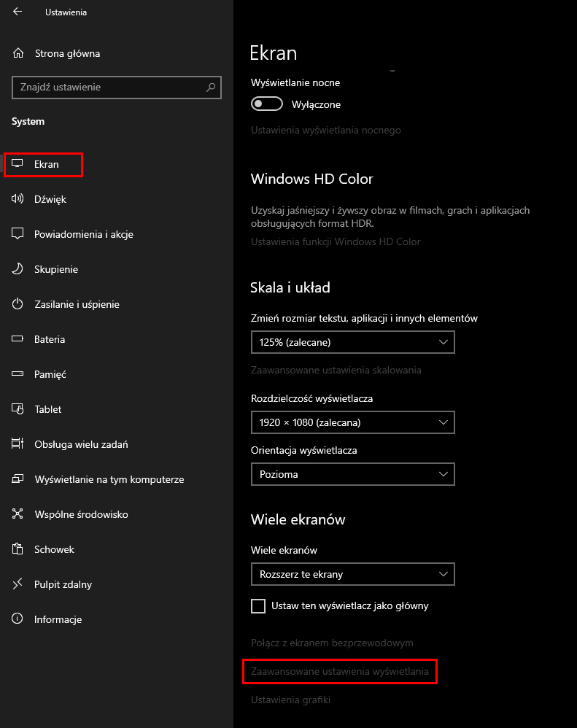Open Strona główna home icon
This screenshot has height=728, width=577.
tap(18, 53)
